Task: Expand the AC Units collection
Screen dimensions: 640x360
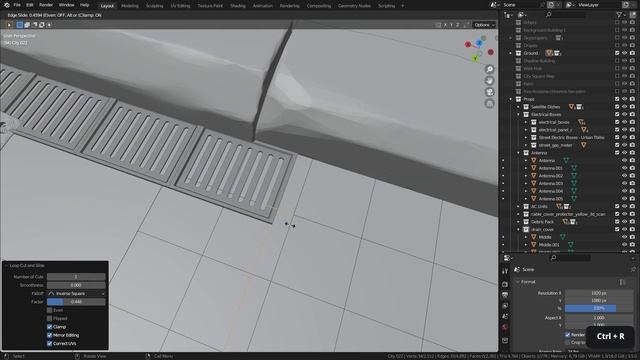Action: (x=518, y=207)
